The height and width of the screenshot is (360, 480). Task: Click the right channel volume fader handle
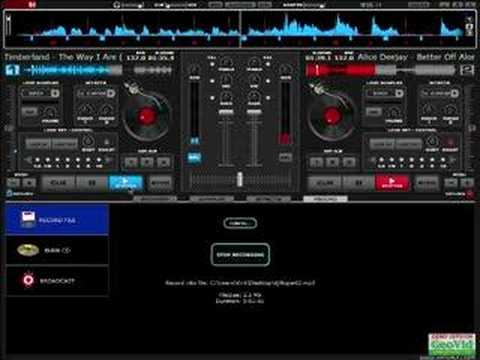254,112
